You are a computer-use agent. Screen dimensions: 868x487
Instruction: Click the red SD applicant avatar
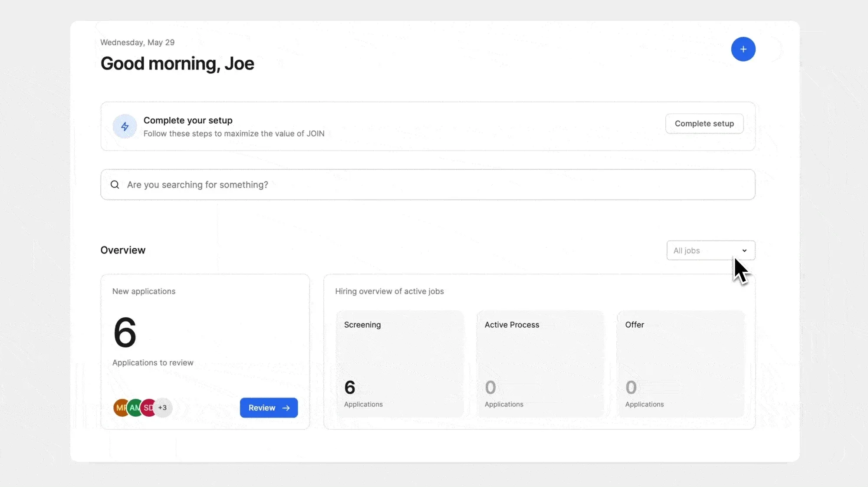(x=148, y=408)
